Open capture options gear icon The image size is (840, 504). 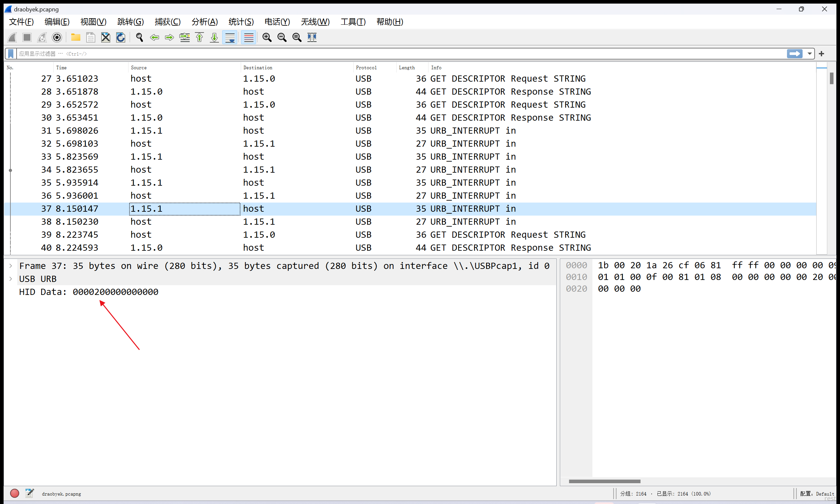coord(57,37)
